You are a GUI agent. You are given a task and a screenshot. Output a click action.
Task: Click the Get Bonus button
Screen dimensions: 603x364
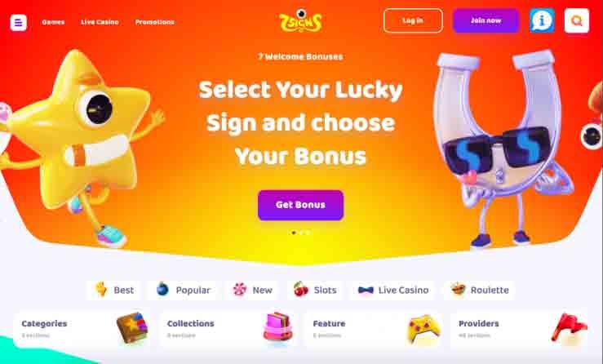point(300,205)
